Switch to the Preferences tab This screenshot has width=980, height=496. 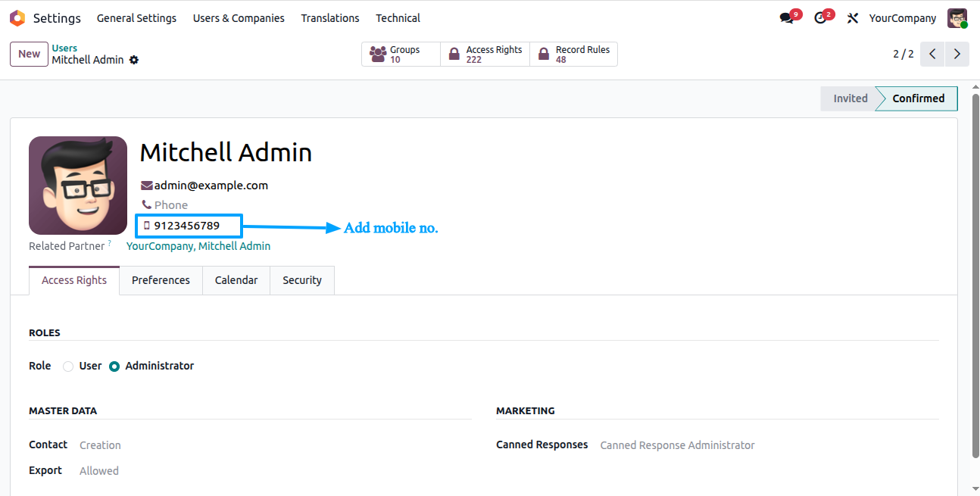point(161,280)
